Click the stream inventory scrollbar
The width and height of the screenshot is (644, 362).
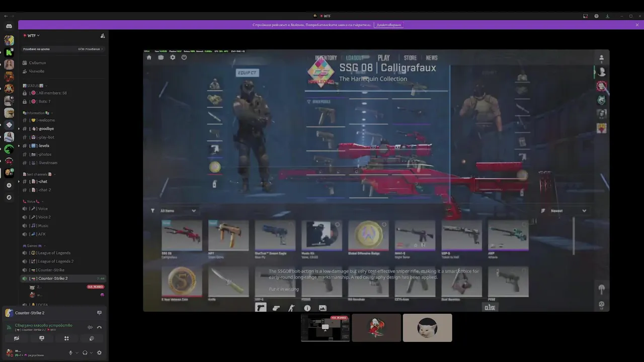pos(574,236)
